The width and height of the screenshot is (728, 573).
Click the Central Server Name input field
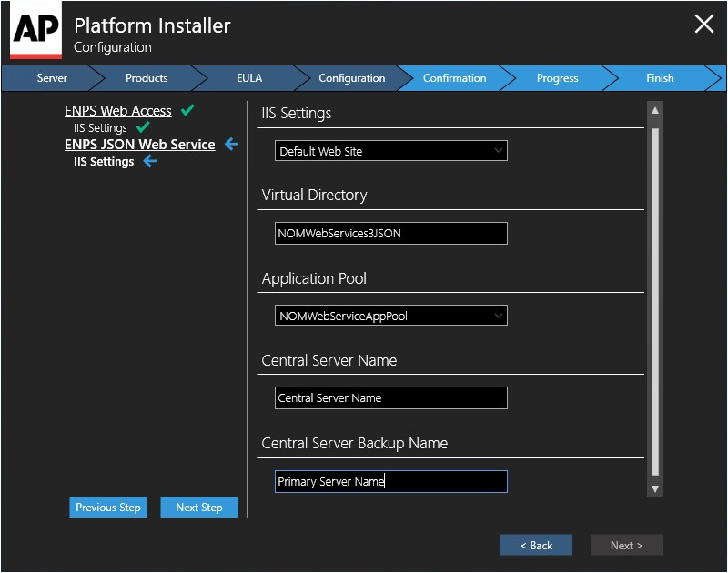click(x=391, y=398)
